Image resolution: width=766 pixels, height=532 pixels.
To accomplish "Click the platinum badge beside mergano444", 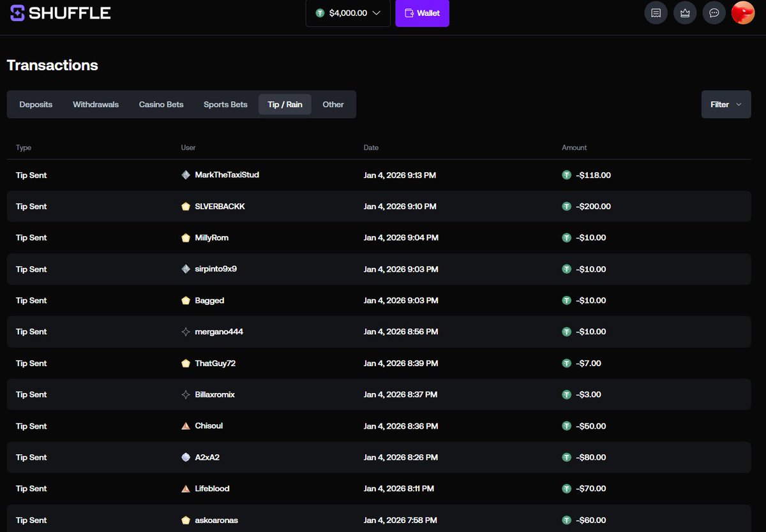I will tap(185, 331).
